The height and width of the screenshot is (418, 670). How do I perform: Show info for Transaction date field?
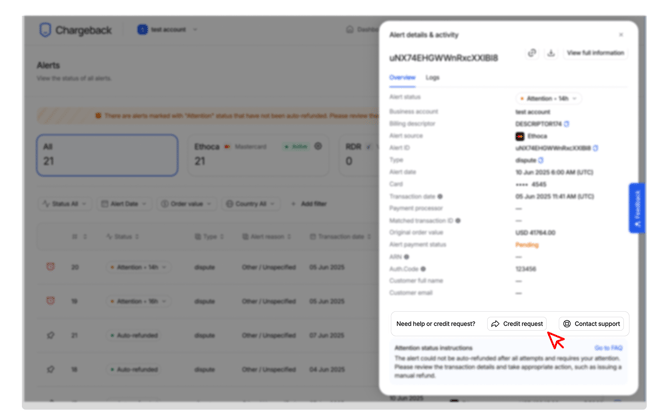pyautogui.click(x=440, y=197)
